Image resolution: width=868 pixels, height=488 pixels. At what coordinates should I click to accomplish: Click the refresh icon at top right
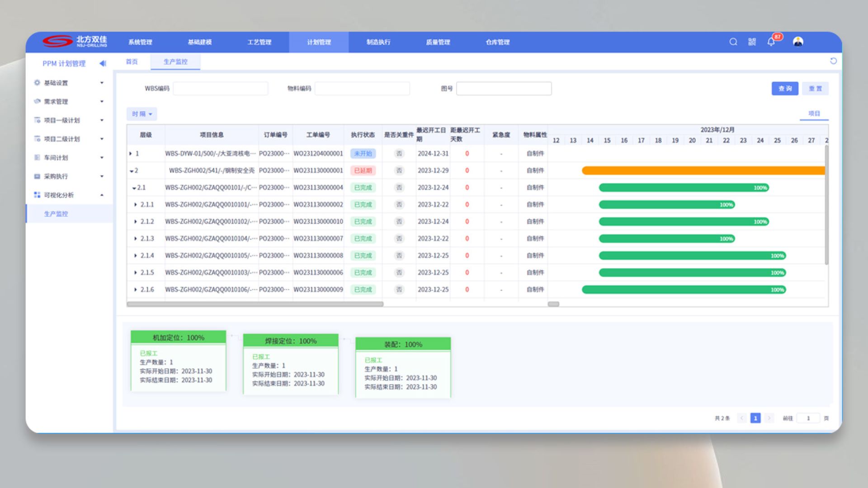tap(833, 61)
